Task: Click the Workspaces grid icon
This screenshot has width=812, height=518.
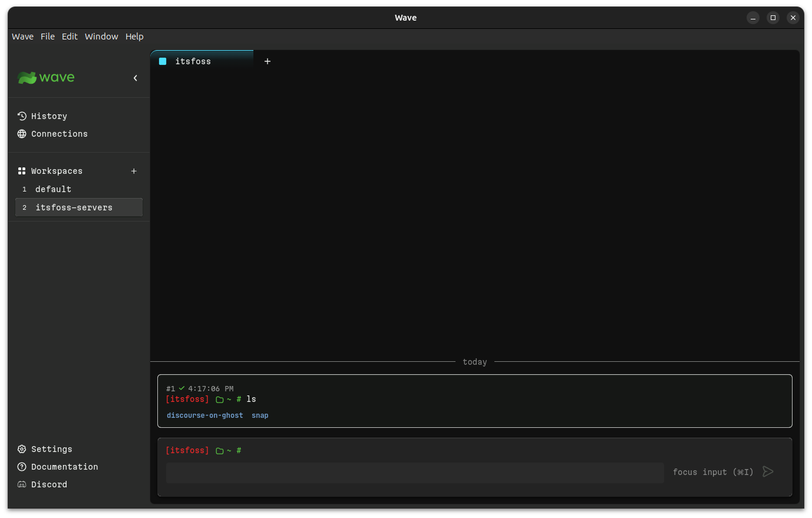Action: [x=22, y=171]
